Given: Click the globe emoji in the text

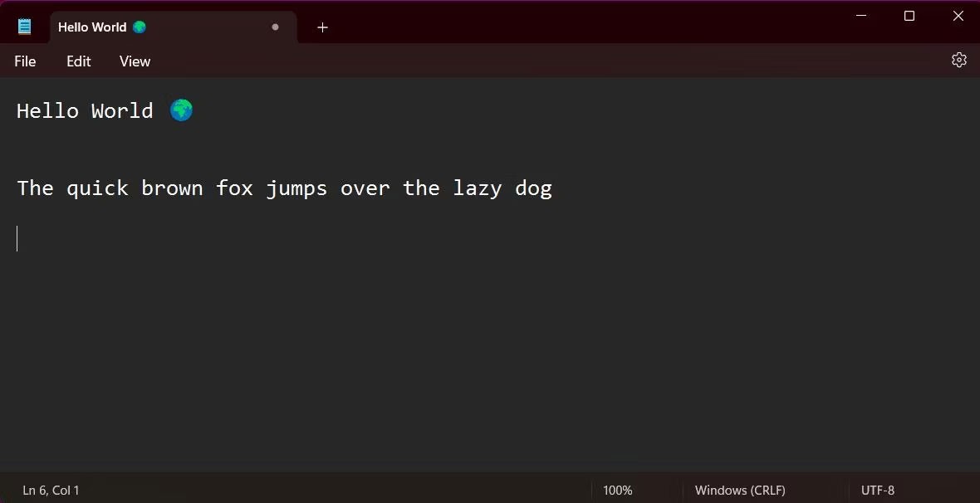Looking at the screenshot, I should [x=181, y=110].
